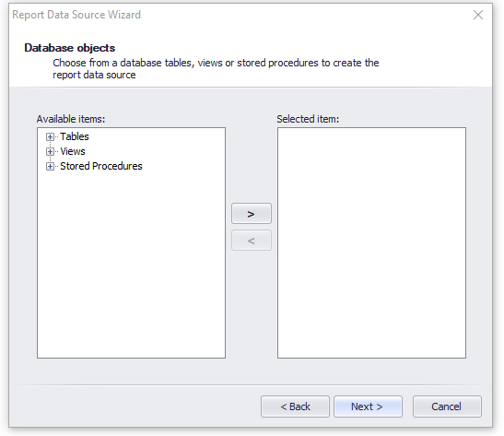
Task: Select the Views tree item label
Action: (73, 151)
